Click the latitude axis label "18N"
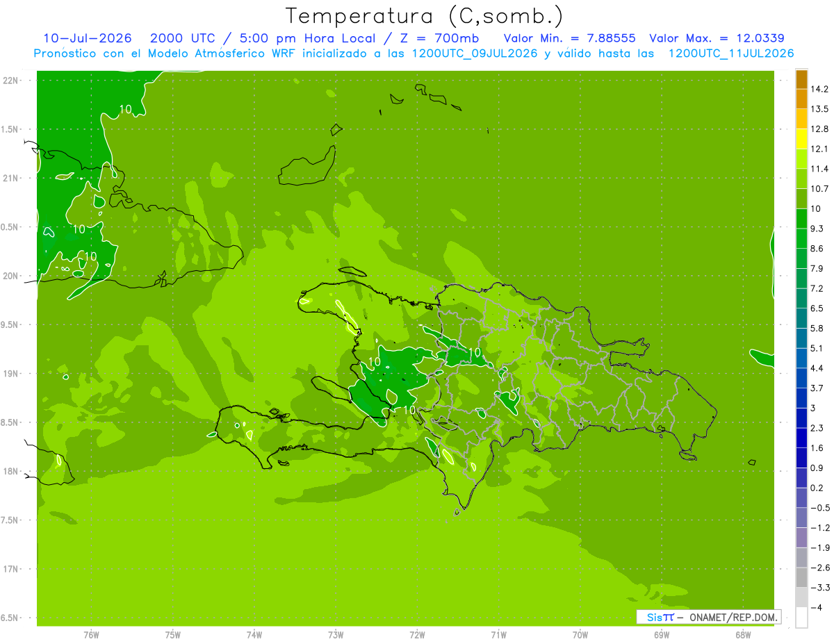 click(x=10, y=471)
